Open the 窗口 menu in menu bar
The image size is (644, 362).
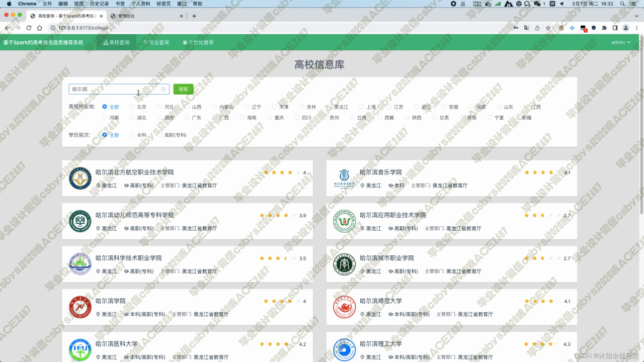coord(182,4)
